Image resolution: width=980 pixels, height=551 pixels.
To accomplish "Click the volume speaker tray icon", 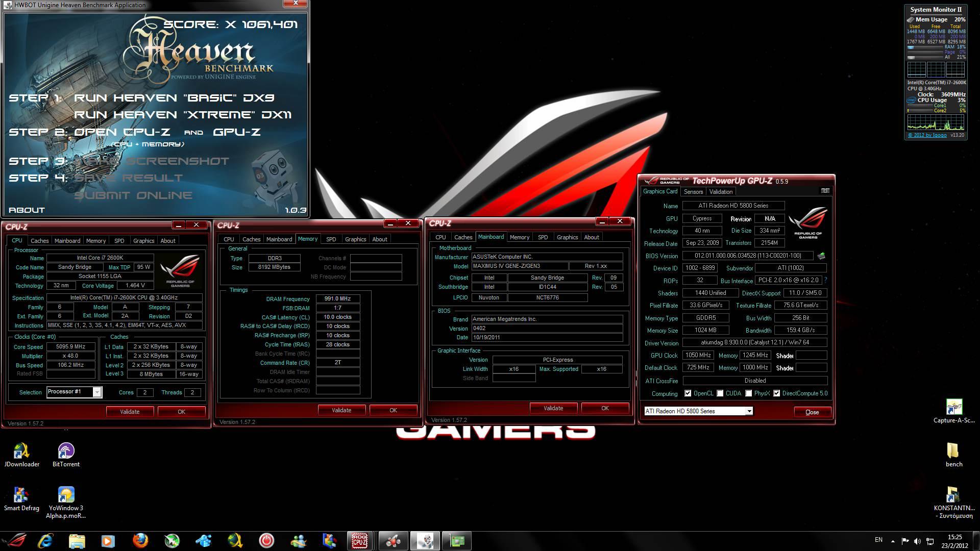I will pos(917,541).
